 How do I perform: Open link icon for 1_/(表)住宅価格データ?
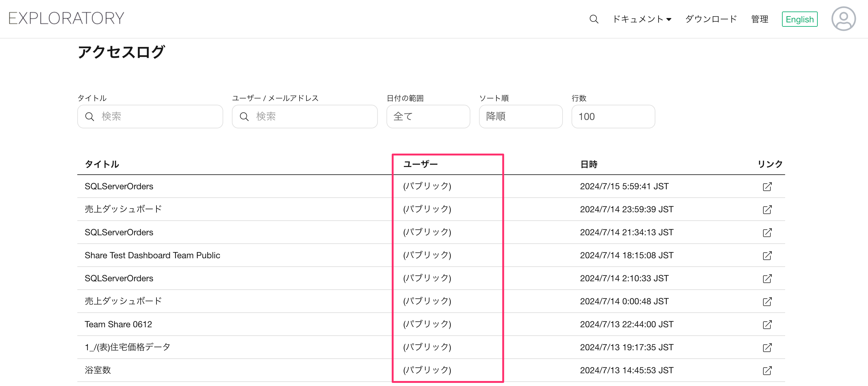(767, 347)
